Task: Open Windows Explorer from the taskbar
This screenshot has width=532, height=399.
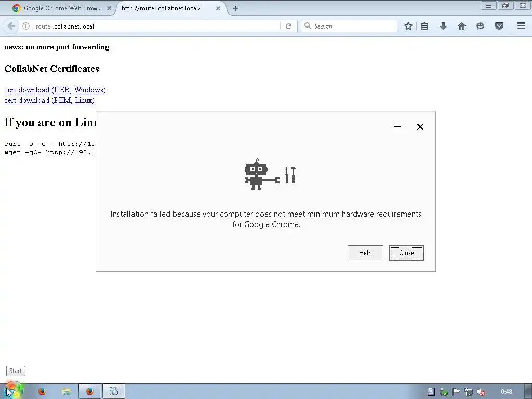Action: (66, 392)
